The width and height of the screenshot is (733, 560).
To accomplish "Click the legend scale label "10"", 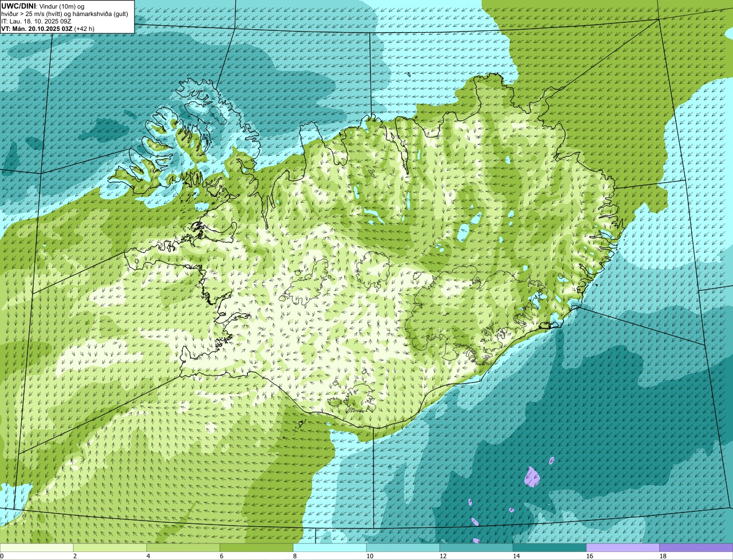I will coord(370,556).
